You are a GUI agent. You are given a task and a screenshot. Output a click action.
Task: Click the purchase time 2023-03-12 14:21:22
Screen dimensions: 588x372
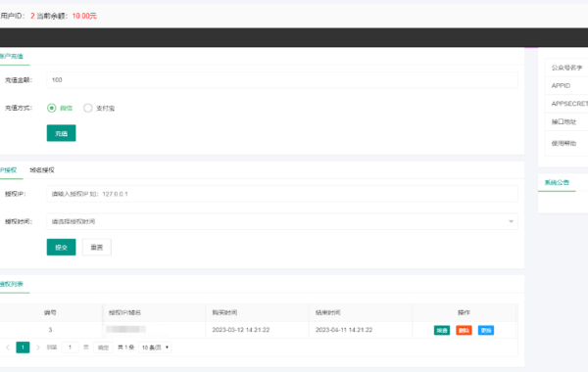241,330
